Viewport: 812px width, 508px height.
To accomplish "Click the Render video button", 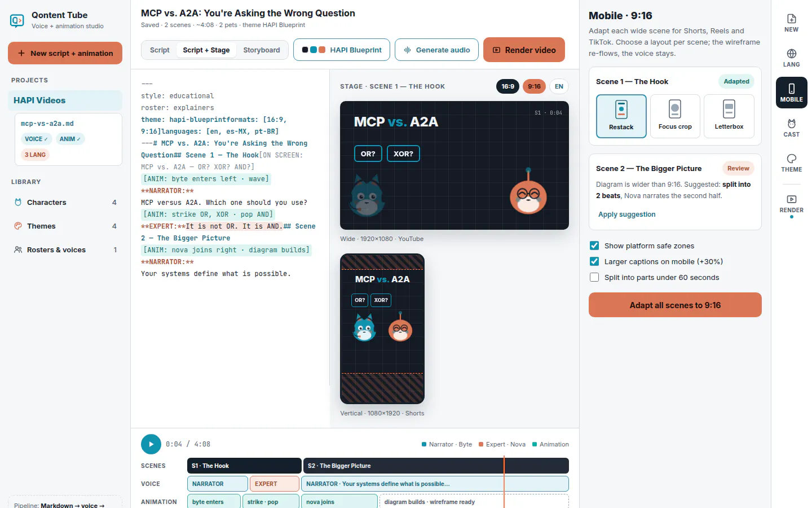I will (x=524, y=50).
